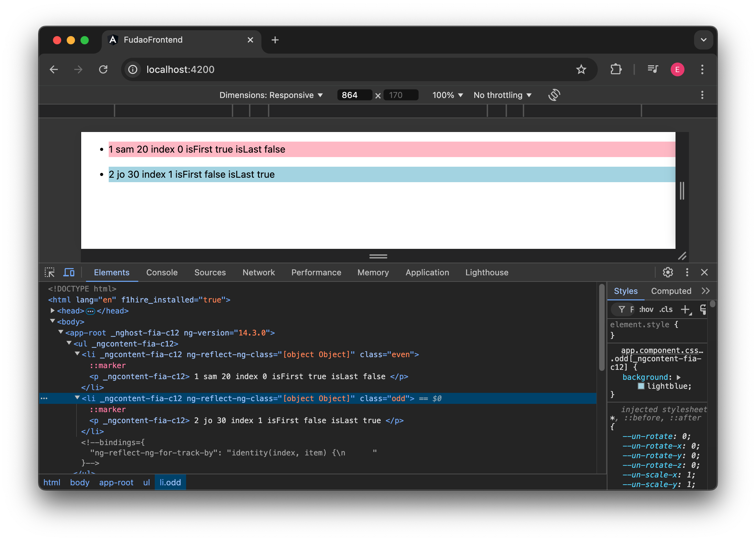The image size is (756, 541).
Task: Switch to the Network tab
Action: (x=259, y=272)
